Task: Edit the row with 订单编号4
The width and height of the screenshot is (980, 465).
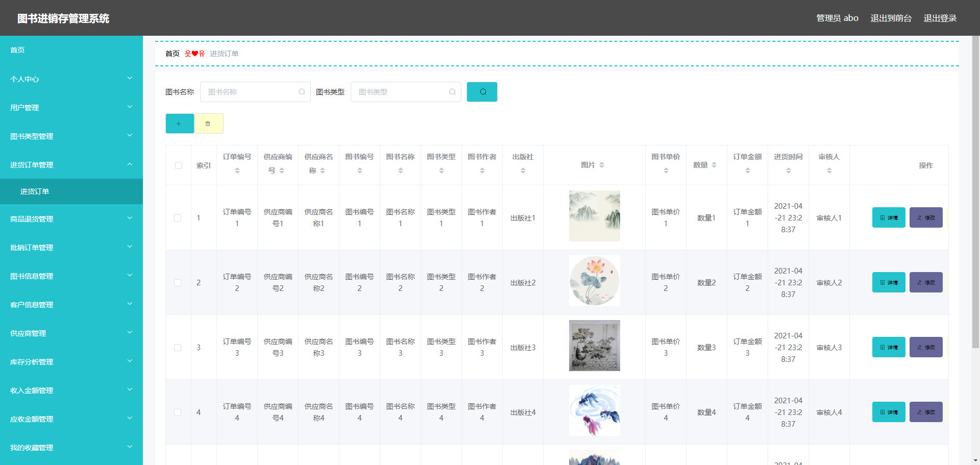Action: (x=926, y=412)
